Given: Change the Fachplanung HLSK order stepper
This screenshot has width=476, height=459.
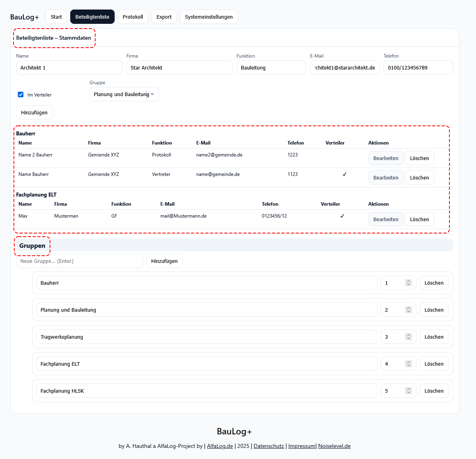Looking at the screenshot, I should (408, 391).
